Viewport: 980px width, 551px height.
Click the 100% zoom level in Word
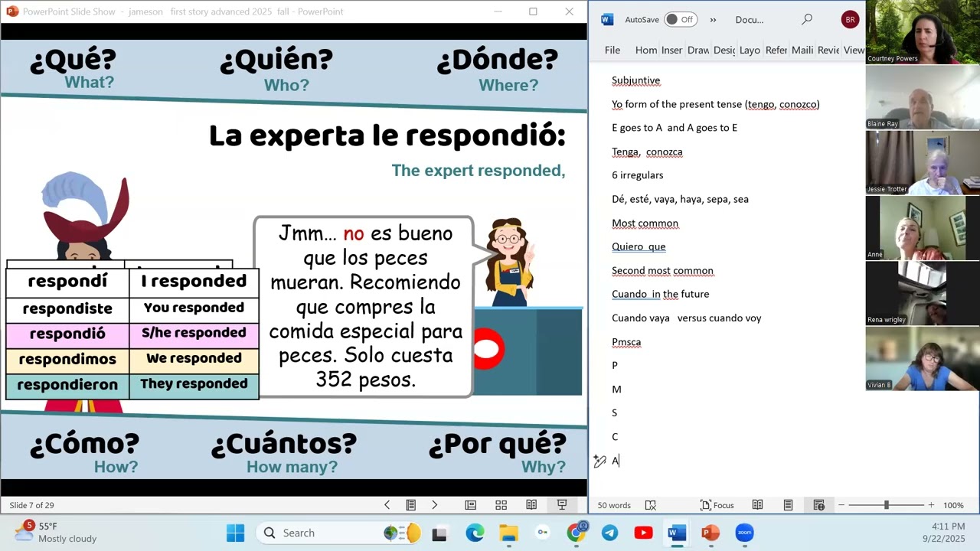pos(953,505)
